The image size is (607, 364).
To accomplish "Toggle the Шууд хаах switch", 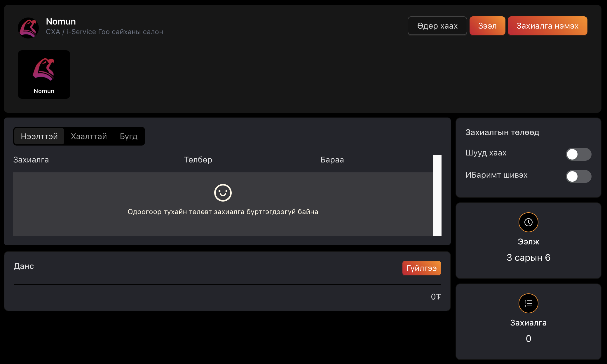I will click(x=578, y=154).
